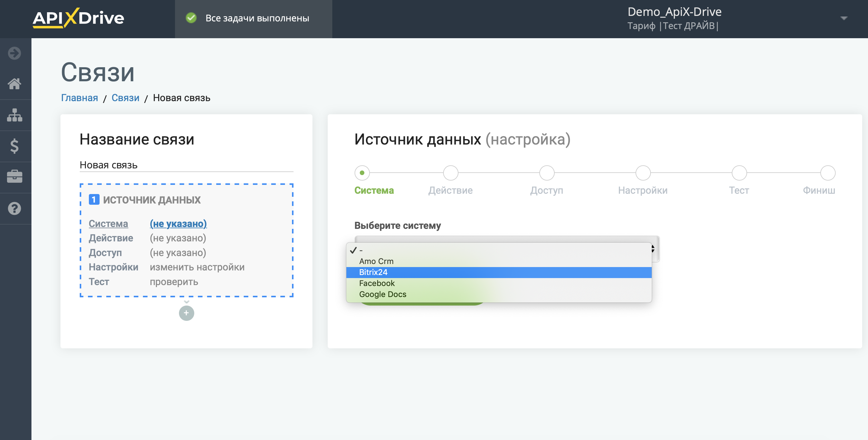Click the ApiX-Drive logo
868x440 pixels.
click(x=78, y=18)
